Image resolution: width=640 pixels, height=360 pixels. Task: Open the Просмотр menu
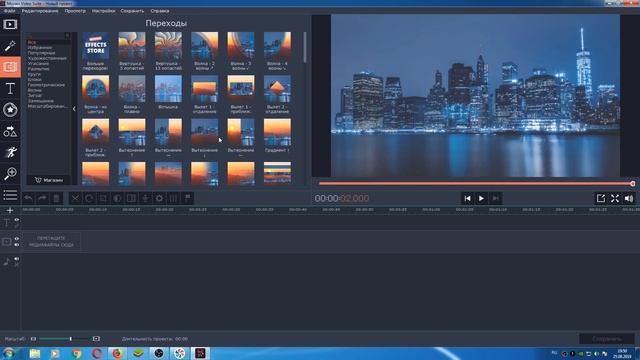75,11
